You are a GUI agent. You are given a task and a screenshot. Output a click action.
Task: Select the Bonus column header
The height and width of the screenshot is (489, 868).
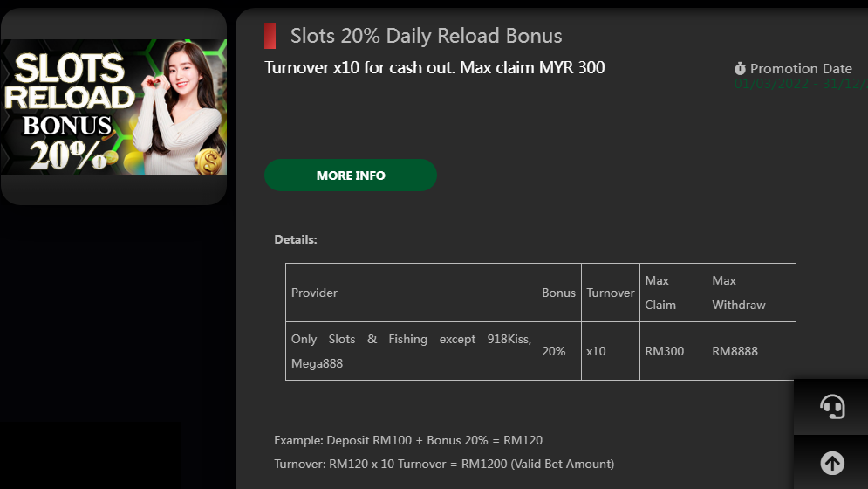(x=558, y=293)
